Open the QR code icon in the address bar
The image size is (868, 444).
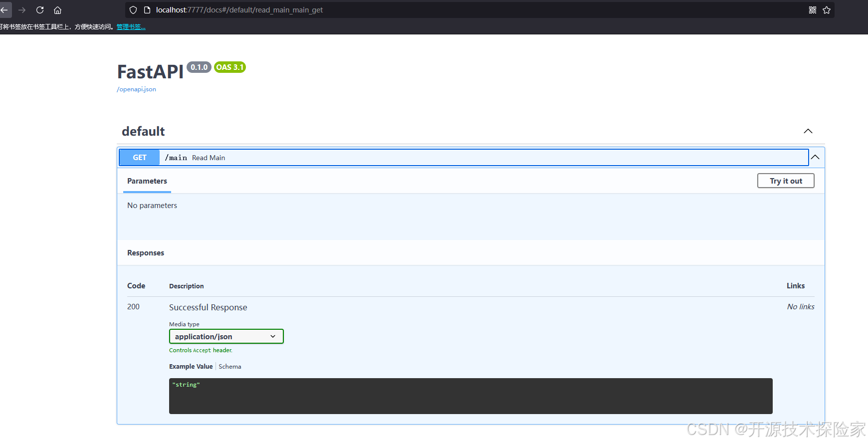(813, 10)
